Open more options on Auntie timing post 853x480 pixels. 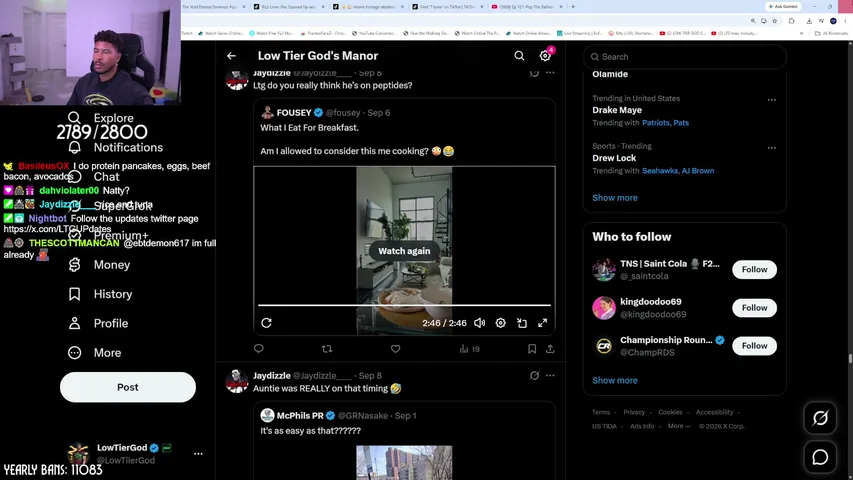(x=550, y=376)
